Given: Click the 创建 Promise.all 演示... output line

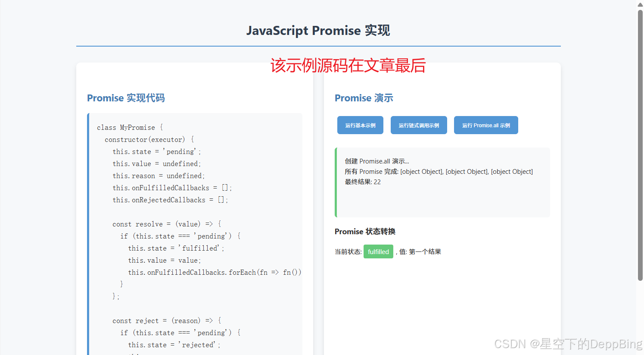Looking at the screenshot, I should click(377, 161).
